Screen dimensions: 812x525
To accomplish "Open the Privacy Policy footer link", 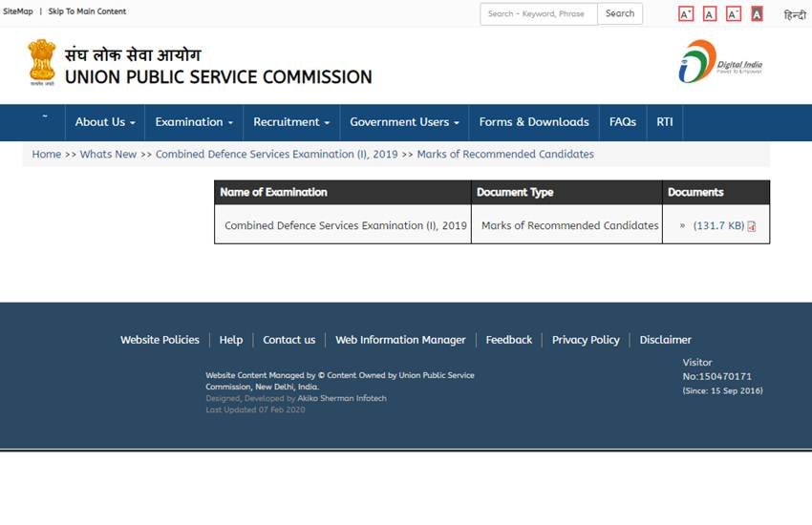I will 586,340.
